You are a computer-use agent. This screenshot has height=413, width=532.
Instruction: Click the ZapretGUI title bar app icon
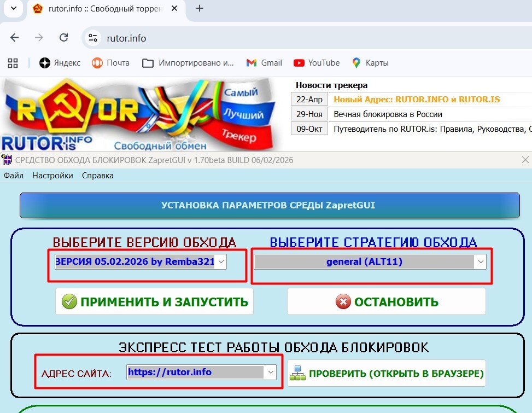7,160
